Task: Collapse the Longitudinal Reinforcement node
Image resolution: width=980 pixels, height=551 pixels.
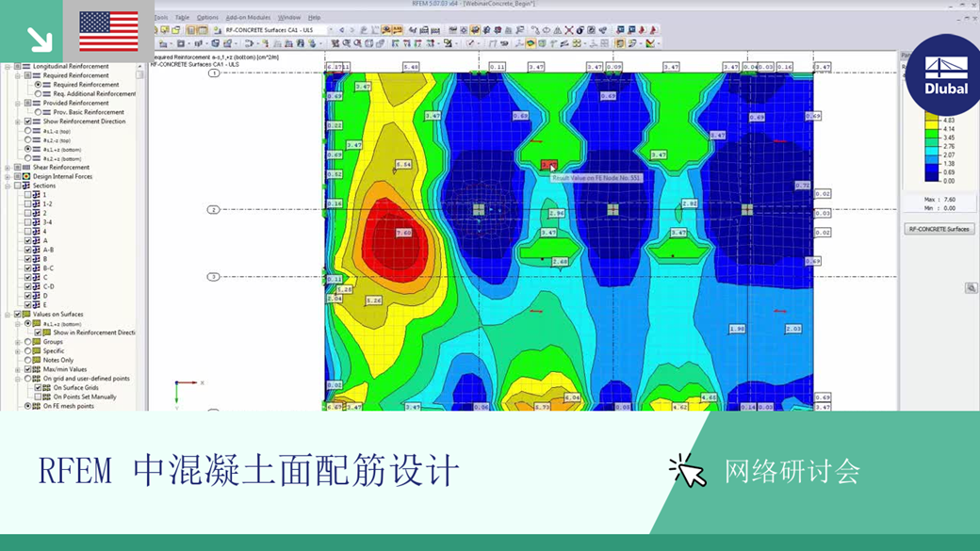Action: [x=8, y=66]
